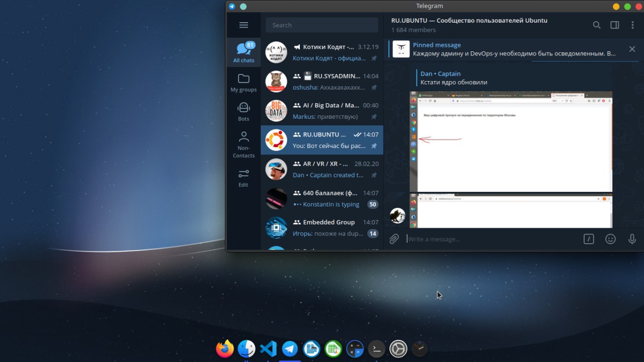Open the RU.SYSADMIN group chat

(x=322, y=82)
